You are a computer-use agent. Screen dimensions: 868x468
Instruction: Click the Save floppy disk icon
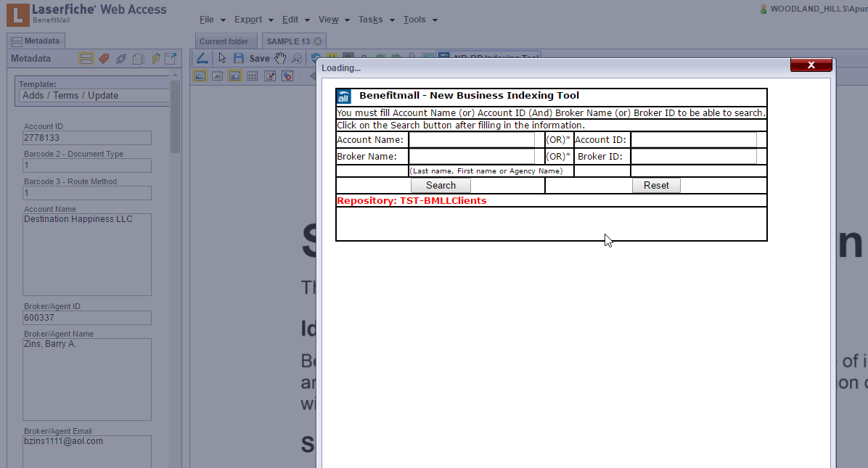click(x=239, y=58)
